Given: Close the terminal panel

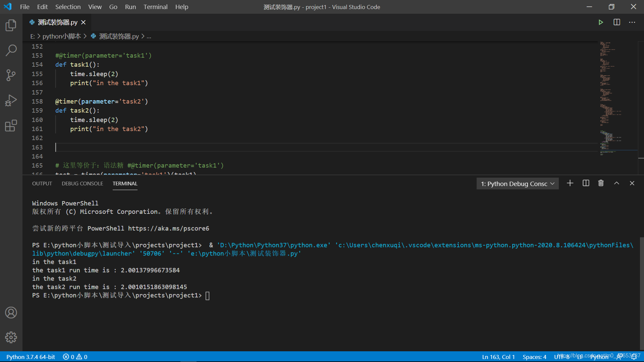Looking at the screenshot, I should (x=632, y=183).
